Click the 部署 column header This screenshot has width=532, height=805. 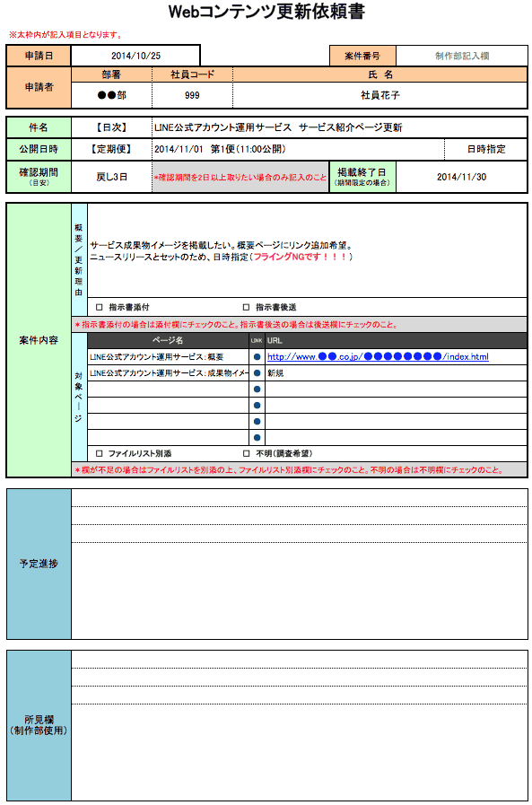(x=112, y=75)
